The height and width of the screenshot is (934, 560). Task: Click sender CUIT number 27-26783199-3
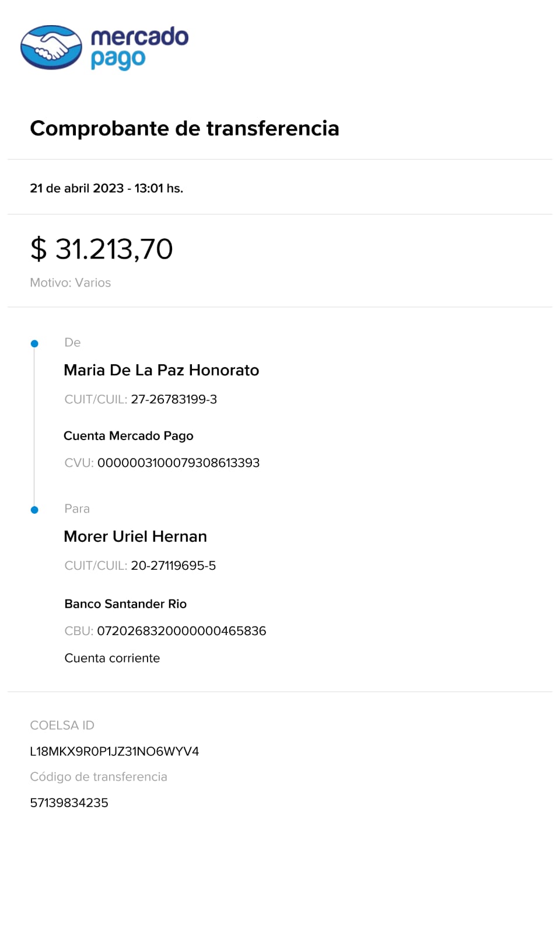pos(174,399)
